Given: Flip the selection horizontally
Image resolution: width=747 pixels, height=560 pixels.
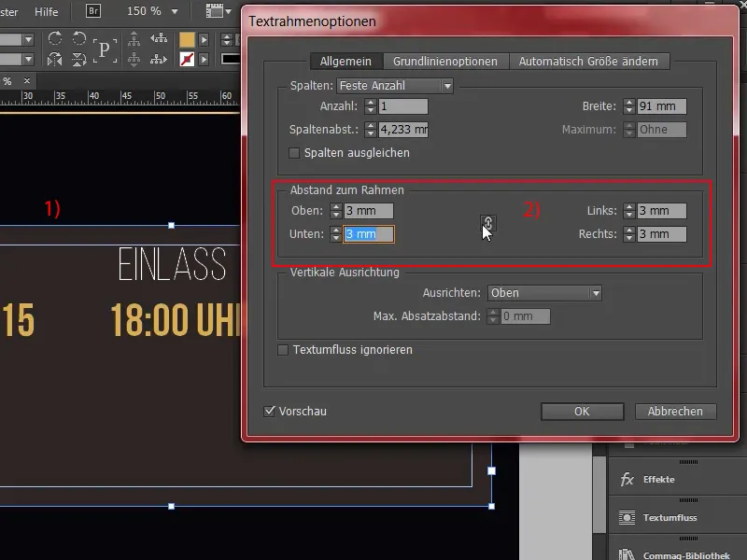Looking at the screenshot, I should [55, 60].
